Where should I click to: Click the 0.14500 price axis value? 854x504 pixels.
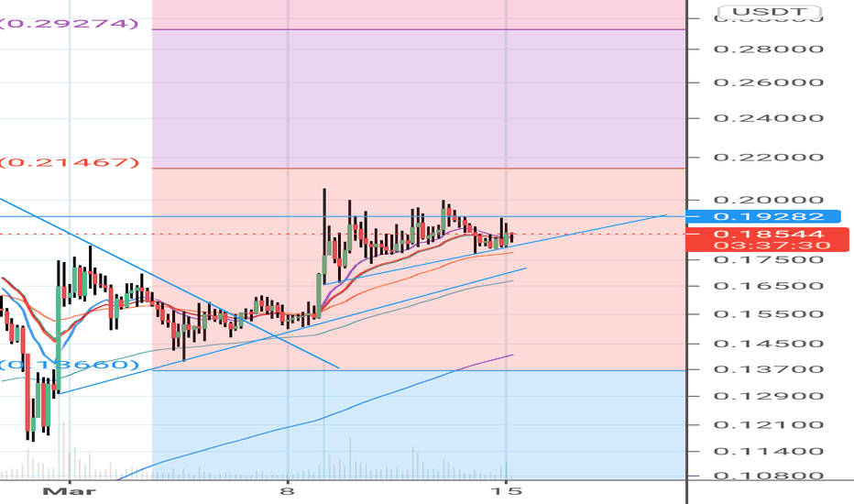coord(769,344)
